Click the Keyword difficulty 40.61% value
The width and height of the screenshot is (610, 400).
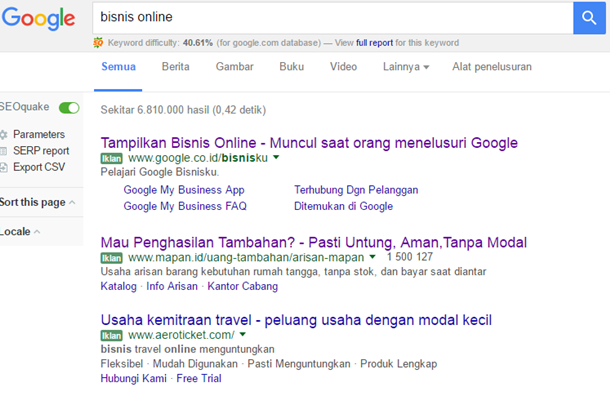[x=198, y=43]
